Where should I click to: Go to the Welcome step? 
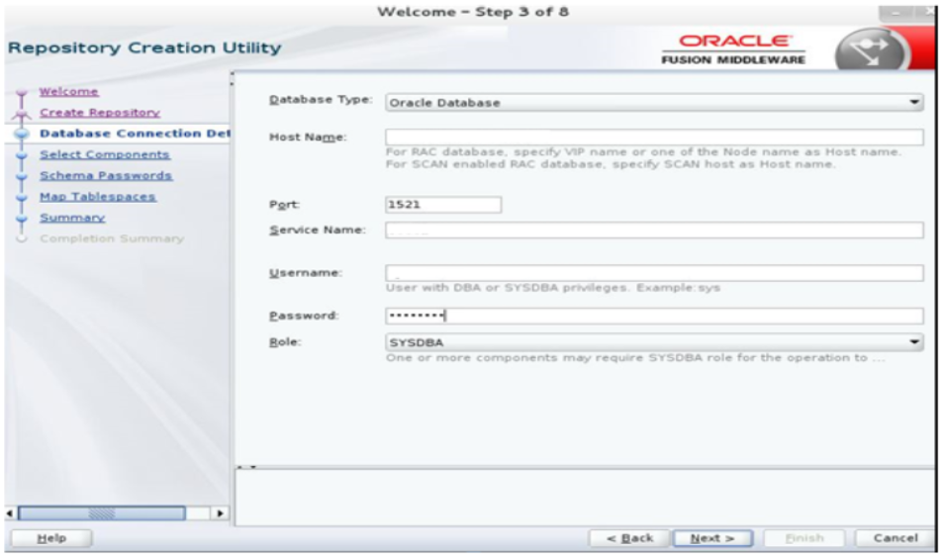68,92
